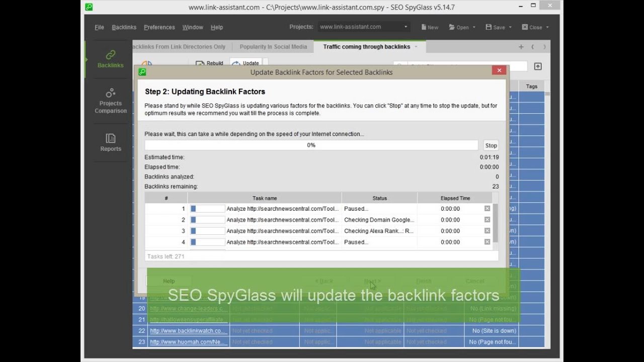Click row 23 'No (Page not fou...' cell
644x362 pixels.
pos(492,342)
